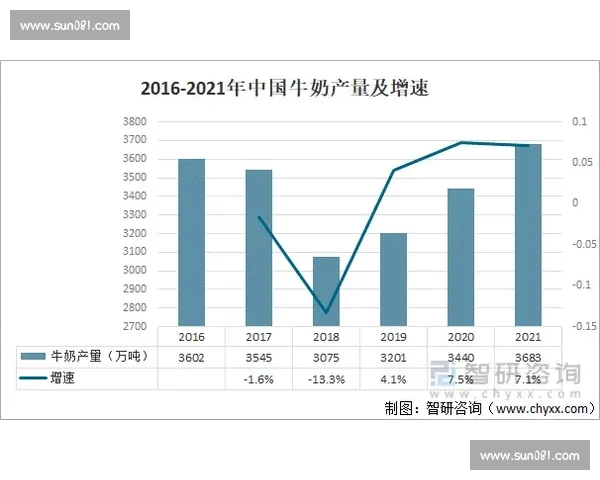This screenshot has height=480, width=600.
Task: Click the 4.1% growth rate cell
Action: (x=393, y=379)
